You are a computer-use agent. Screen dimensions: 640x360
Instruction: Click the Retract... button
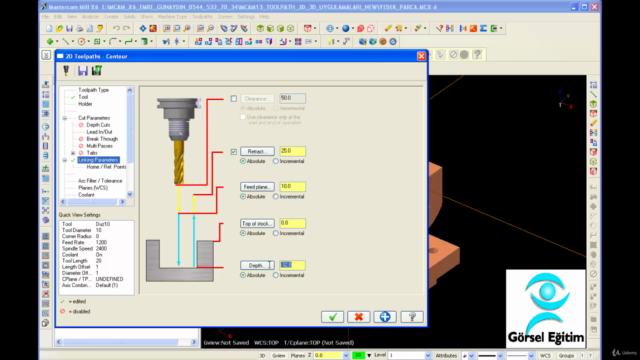257,151
